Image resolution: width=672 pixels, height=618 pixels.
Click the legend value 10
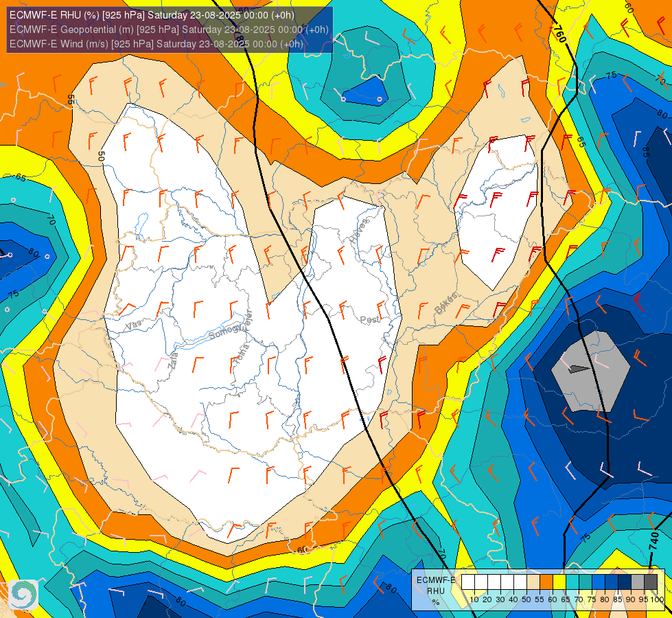tap(474, 599)
